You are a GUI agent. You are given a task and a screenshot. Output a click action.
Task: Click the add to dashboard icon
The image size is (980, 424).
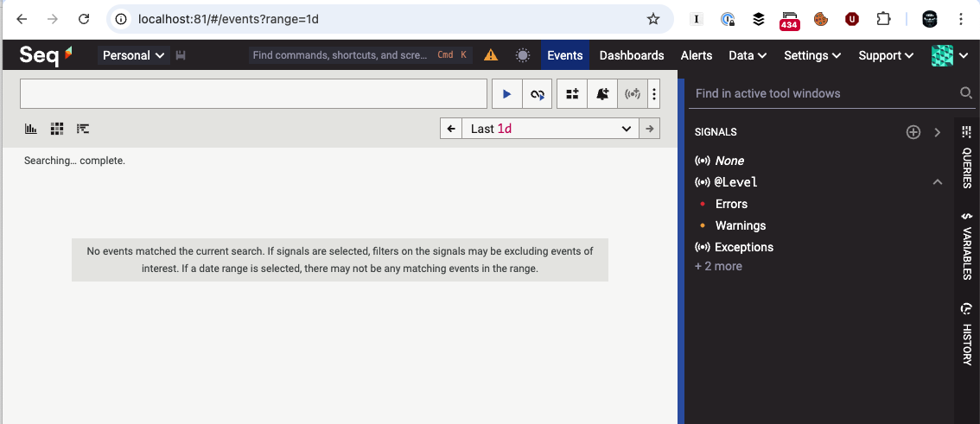click(572, 94)
